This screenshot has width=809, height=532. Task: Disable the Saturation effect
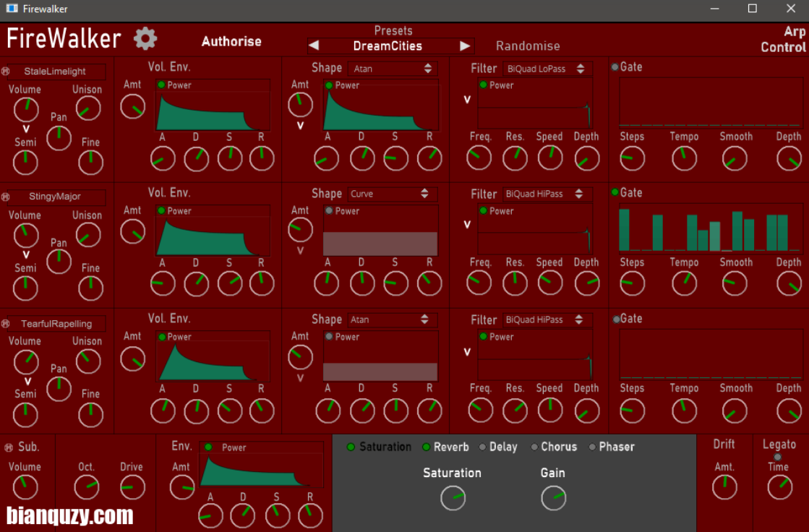tap(351, 447)
